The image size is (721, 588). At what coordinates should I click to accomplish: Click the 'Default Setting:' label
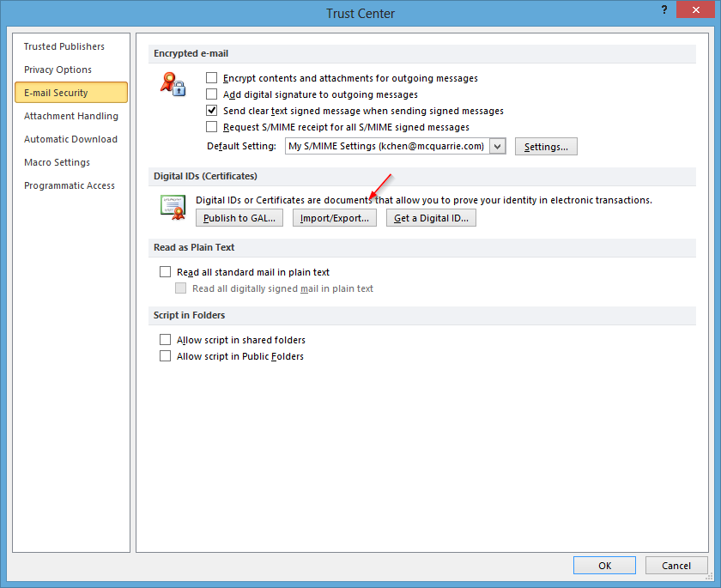click(241, 146)
